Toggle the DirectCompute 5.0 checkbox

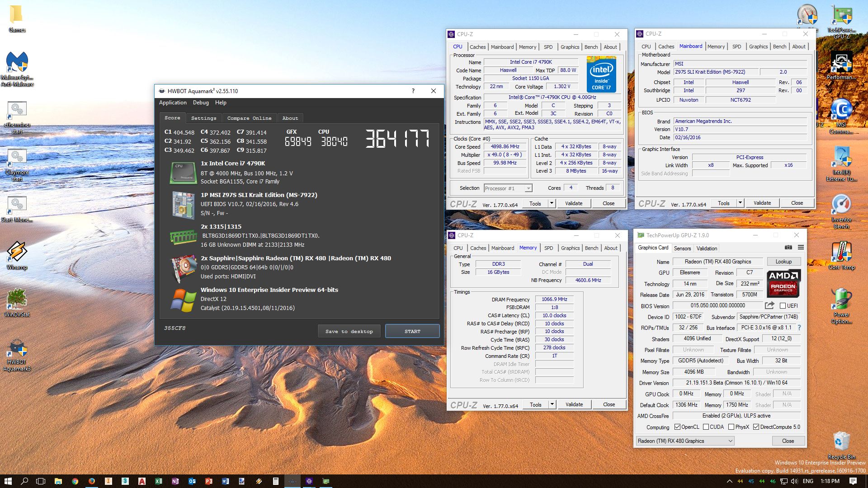(756, 427)
